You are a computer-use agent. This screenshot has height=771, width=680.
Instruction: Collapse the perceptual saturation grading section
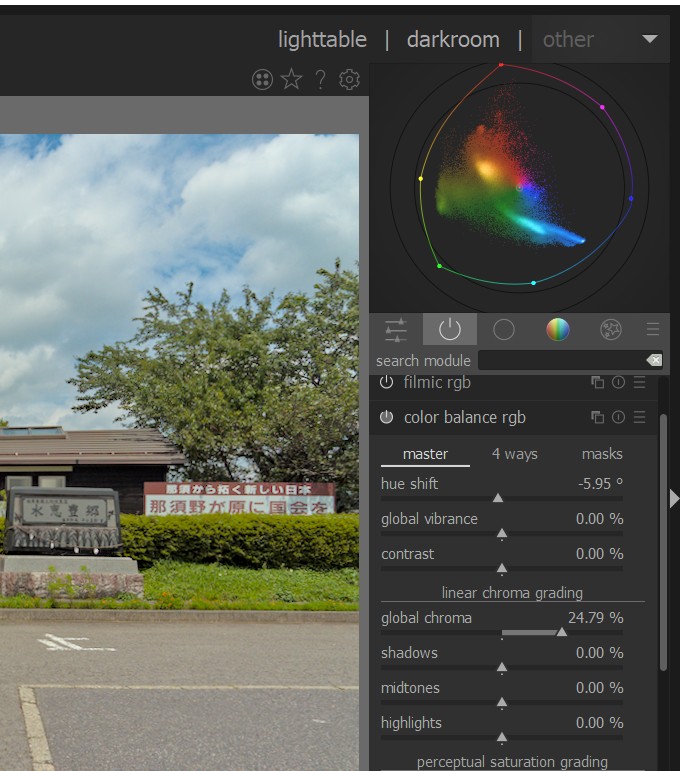(512, 762)
